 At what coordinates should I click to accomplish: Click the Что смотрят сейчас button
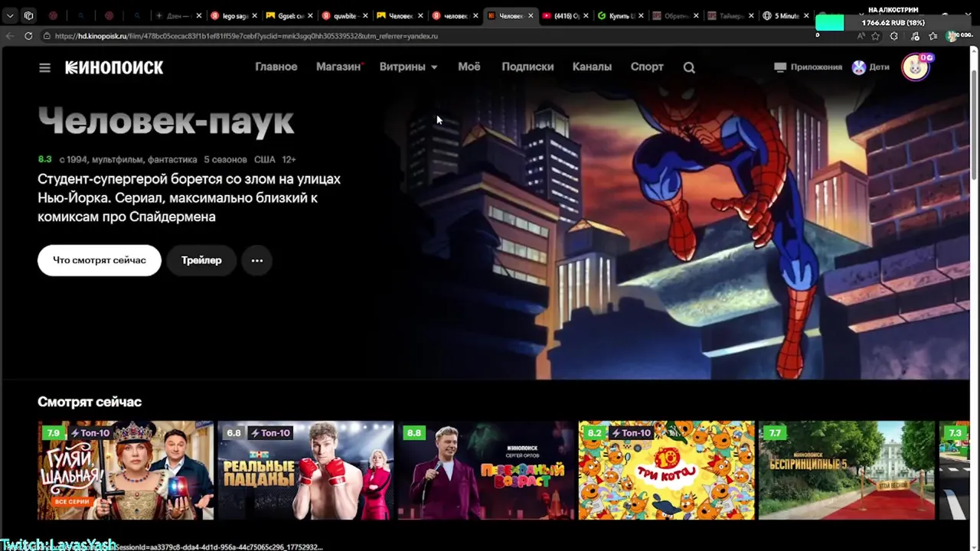click(x=100, y=260)
